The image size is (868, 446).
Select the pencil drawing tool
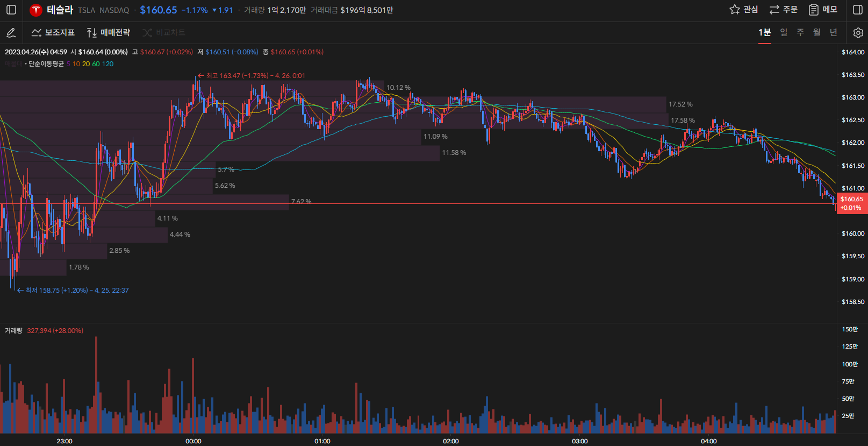[x=11, y=33]
